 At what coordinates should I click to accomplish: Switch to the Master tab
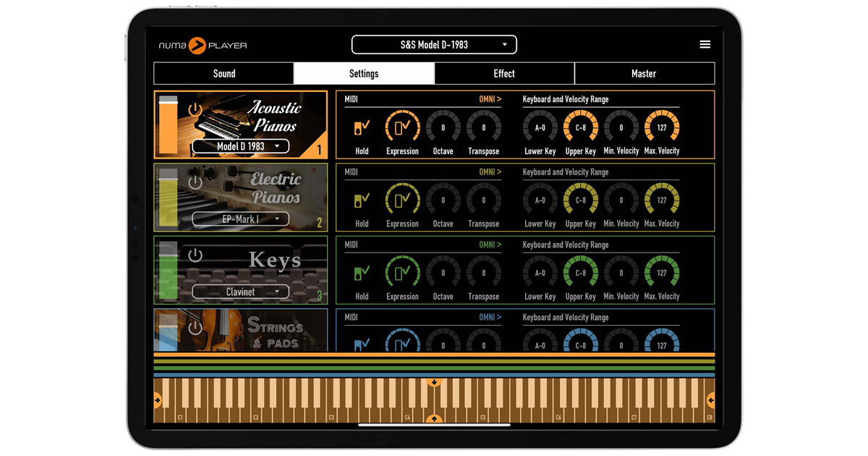tap(644, 74)
